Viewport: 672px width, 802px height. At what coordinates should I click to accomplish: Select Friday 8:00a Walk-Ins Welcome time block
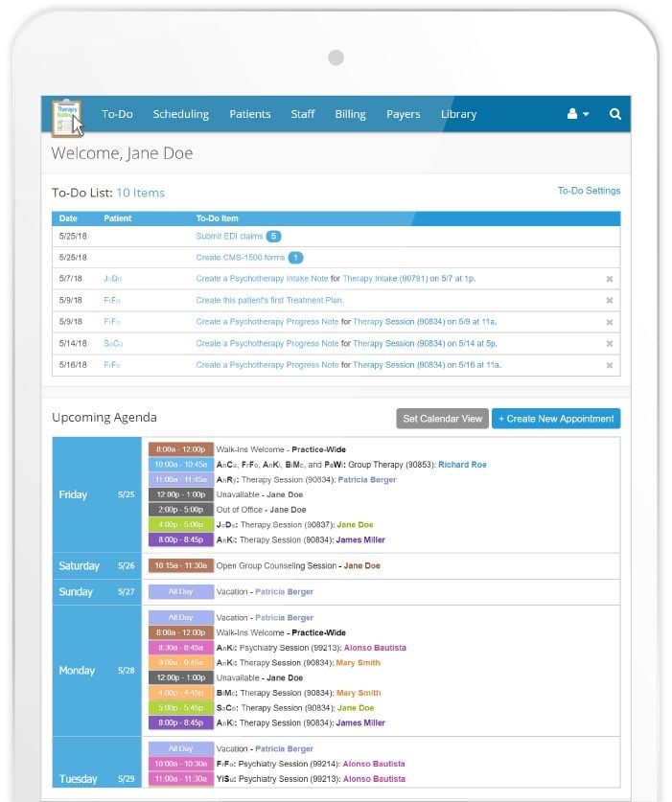pyautogui.click(x=180, y=449)
